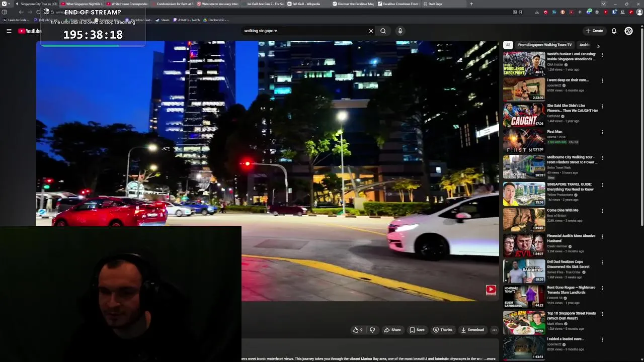Open options for I raided a loaded cave
Viewport: 644px width, 362px height.
(602, 339)
